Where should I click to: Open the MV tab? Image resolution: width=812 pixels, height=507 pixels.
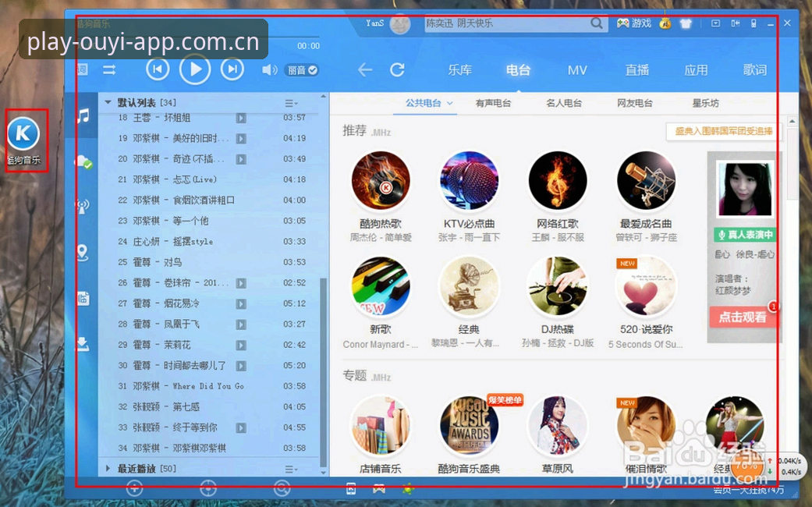click(577, 70)
